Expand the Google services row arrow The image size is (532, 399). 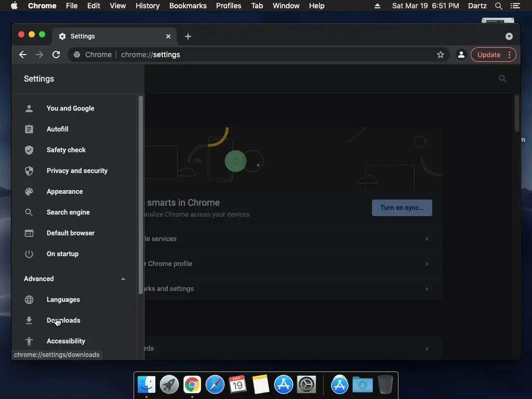click(427, 239)
